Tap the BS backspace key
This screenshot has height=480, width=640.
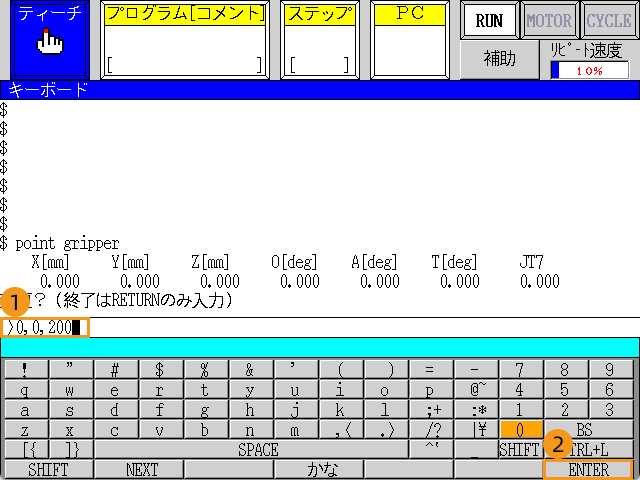tap(588, 430)
